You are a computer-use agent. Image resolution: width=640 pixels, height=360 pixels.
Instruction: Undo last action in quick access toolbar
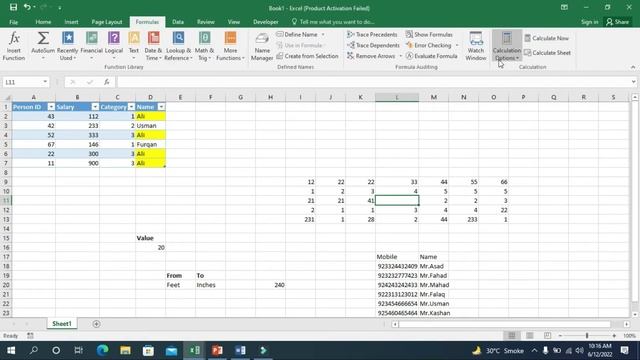tap(27, 7)
